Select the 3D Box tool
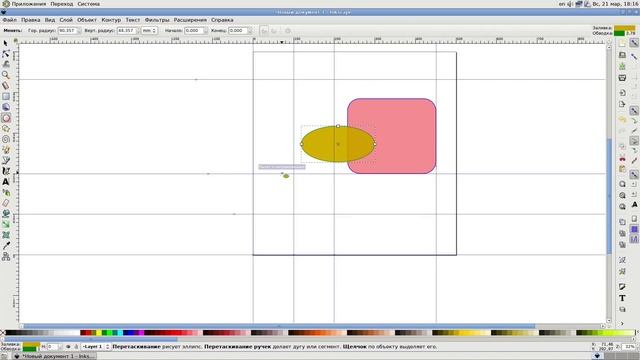This screenshot has height=360, width=640. tap(6, 107)
